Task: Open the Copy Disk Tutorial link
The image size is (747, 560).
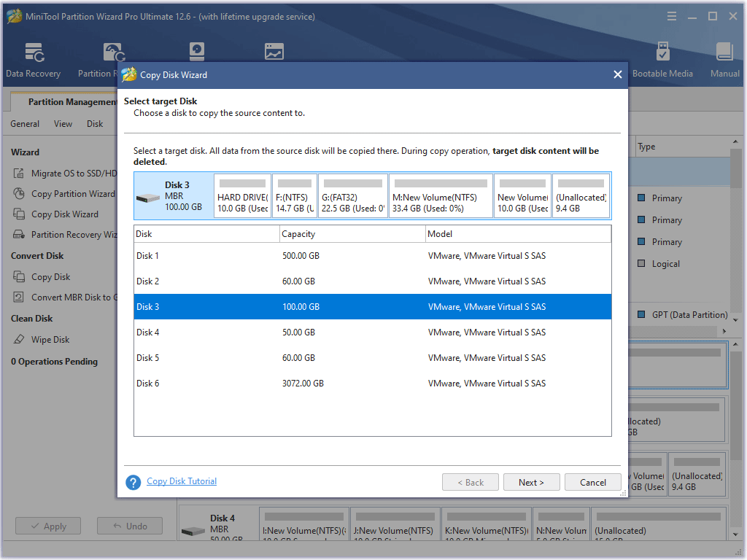Action: [182, 481]
